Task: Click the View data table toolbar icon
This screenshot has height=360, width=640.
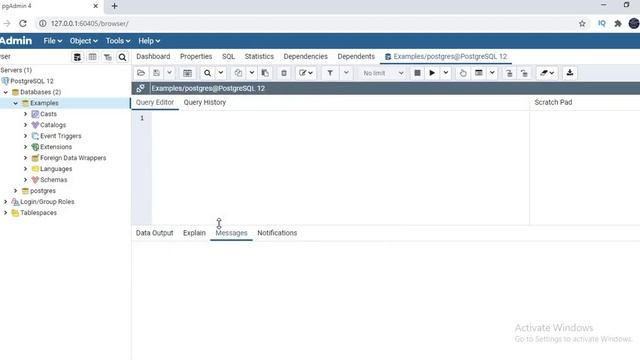Action: pos(187,73)
